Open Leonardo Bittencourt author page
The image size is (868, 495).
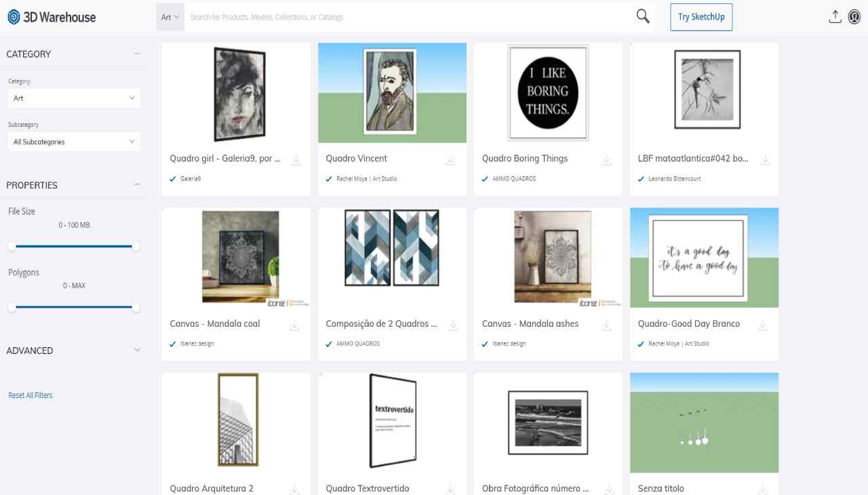pyautogui.click(x=675, y=179)
